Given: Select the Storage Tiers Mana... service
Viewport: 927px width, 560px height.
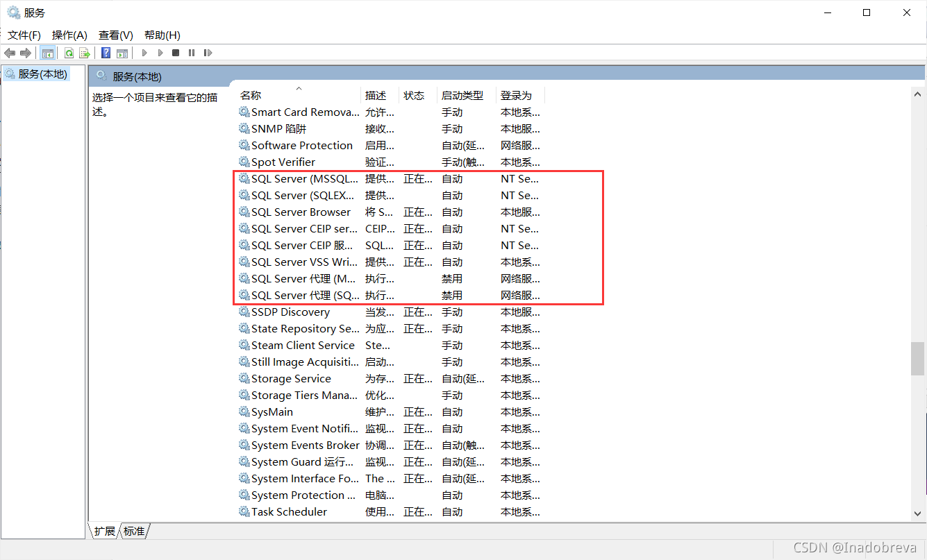Looking at the screenshot, I should click(x=390, y=395).
